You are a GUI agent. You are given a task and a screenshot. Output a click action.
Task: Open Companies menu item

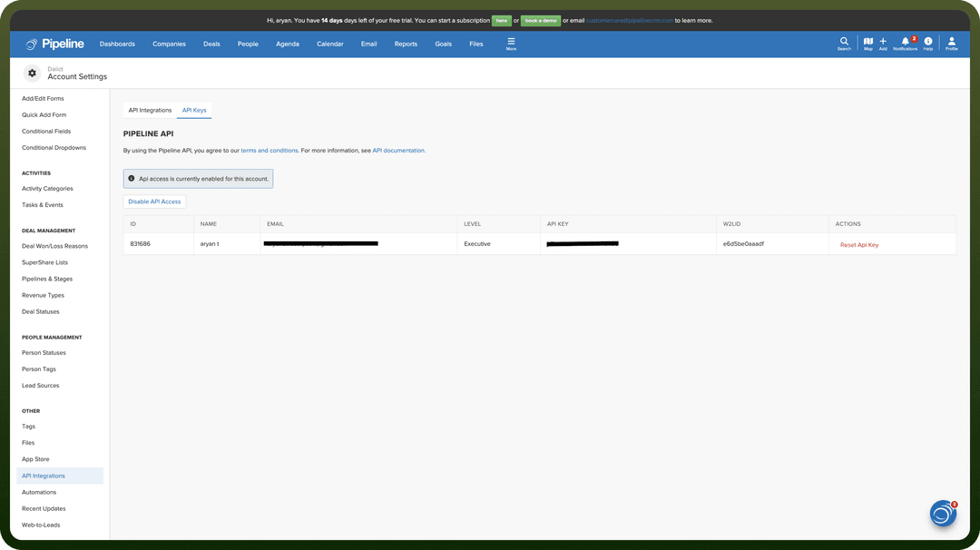point(169,44)
